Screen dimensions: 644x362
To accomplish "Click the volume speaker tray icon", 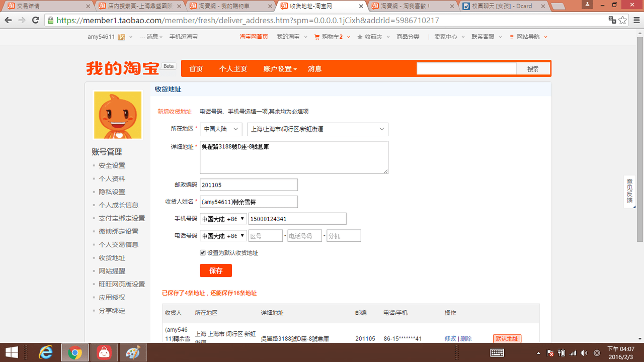I will coord(584,353).
